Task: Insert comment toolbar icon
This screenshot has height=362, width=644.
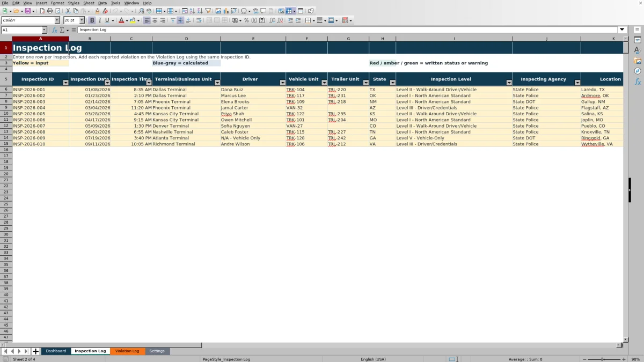Action: point(263,11)
